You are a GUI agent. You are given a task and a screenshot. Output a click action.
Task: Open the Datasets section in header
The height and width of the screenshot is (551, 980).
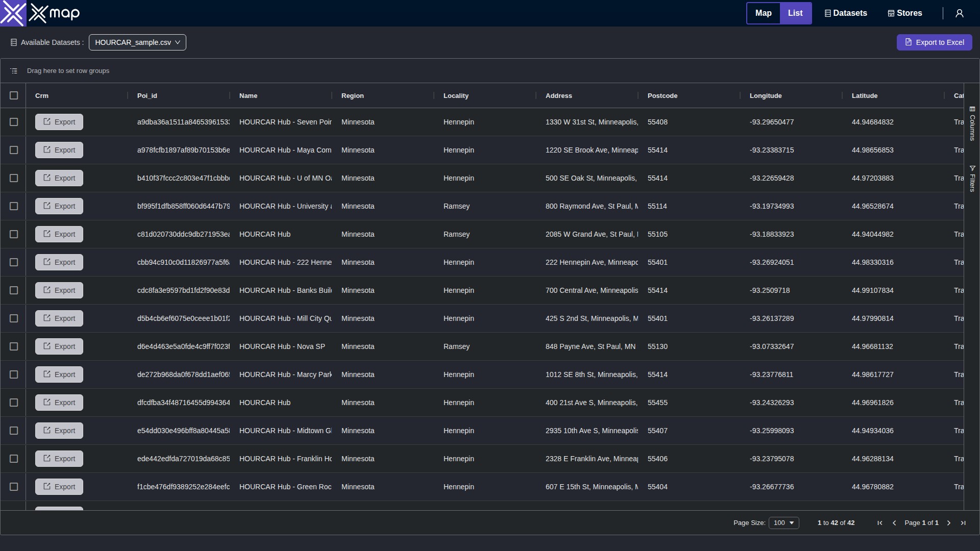pos(845,13)
